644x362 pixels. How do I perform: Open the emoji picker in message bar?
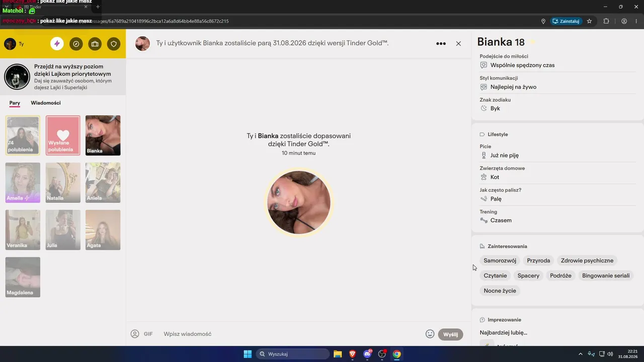(x=430, y=334)
